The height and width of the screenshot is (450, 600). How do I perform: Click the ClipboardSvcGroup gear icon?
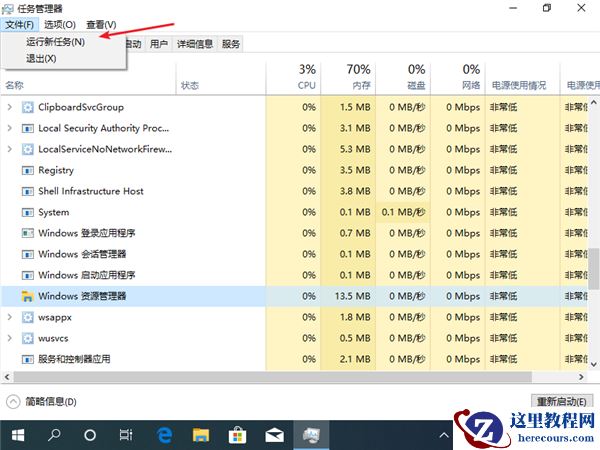click(x=28, y=107)
